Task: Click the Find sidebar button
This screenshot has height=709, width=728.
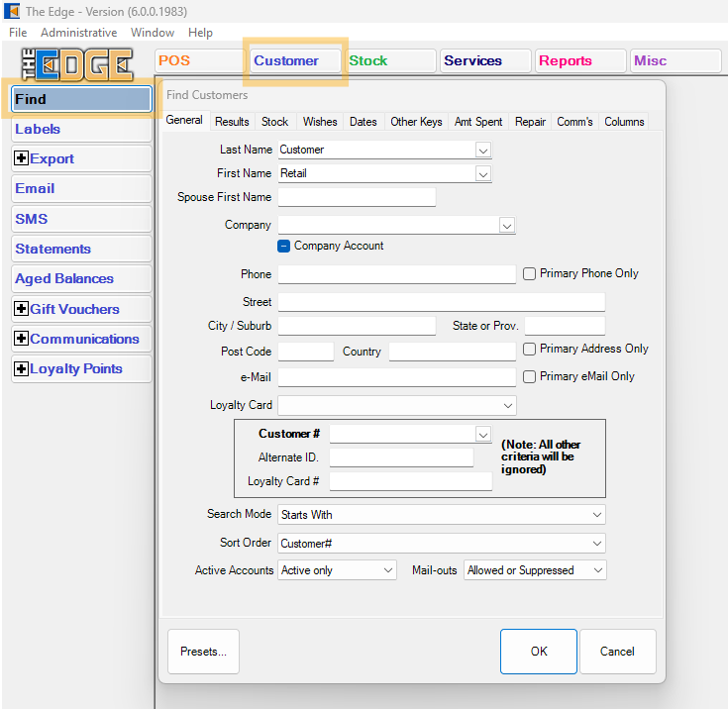Action: pyautogui.click(x=81, y=99)
